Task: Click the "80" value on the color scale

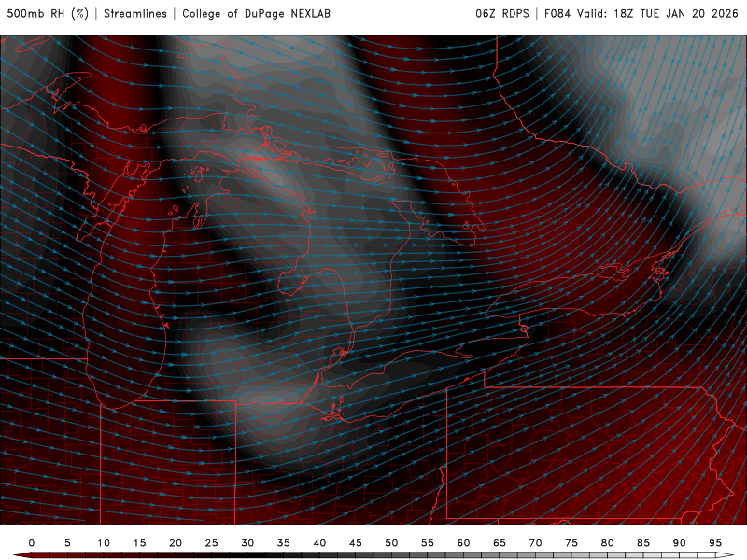Action: (607, 543)
